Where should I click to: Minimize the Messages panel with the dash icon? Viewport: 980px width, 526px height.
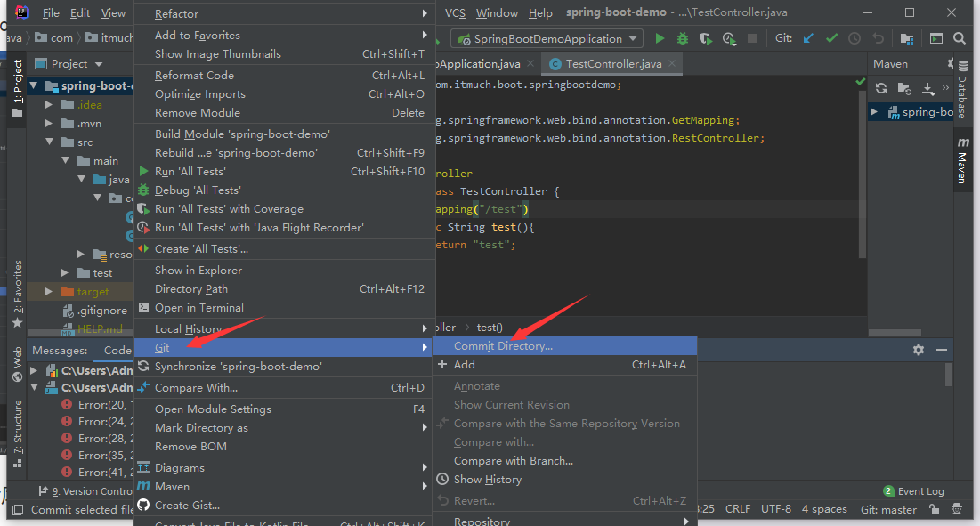click(941, 350)
